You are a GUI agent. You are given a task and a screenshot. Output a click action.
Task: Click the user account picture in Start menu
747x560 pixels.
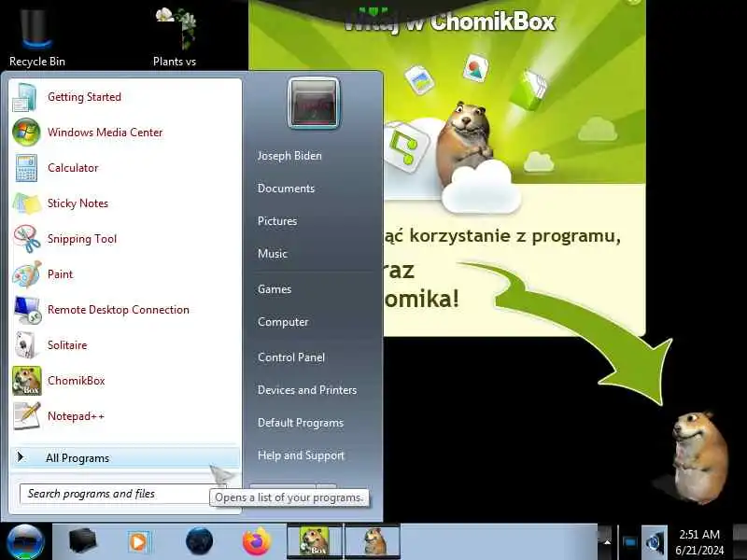(x=314, y=103)
